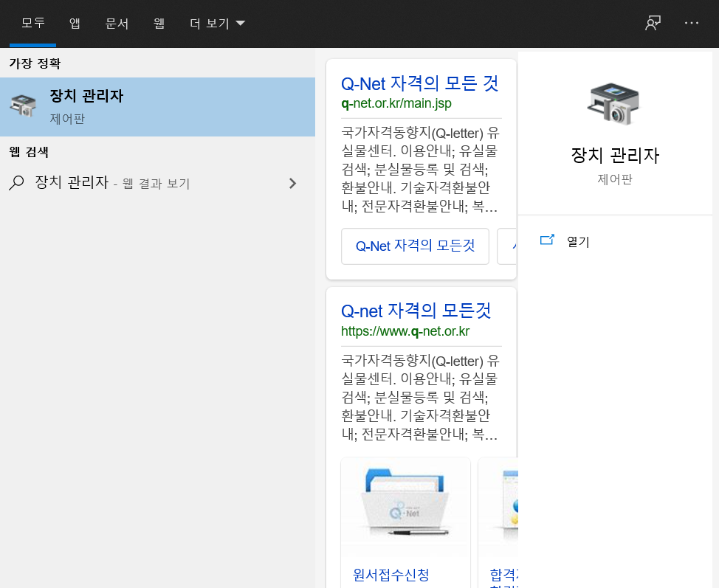Viewport: 719px width, 588px height.
Task: Expand the web result chevron arrow
Action: (292, 183)
